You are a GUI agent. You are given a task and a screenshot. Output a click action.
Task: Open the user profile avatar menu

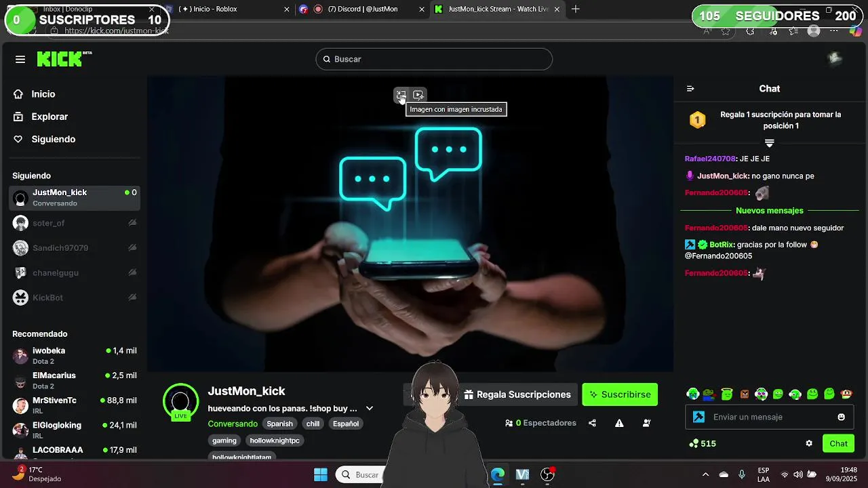[x=835, y=59]
